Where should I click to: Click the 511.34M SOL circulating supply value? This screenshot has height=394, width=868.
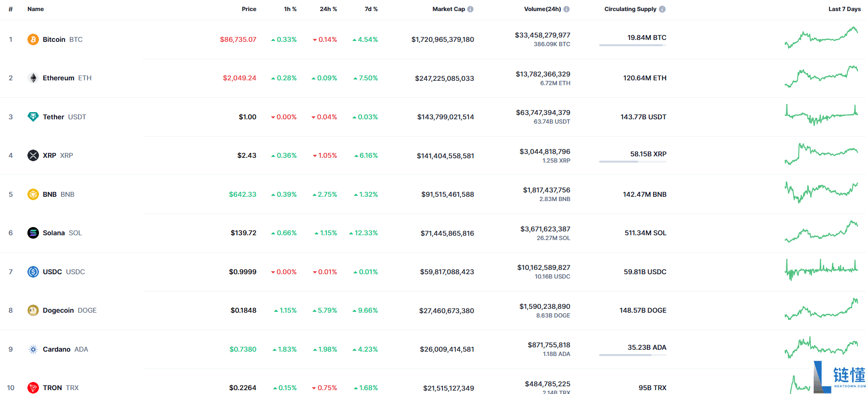coord(645,233)
